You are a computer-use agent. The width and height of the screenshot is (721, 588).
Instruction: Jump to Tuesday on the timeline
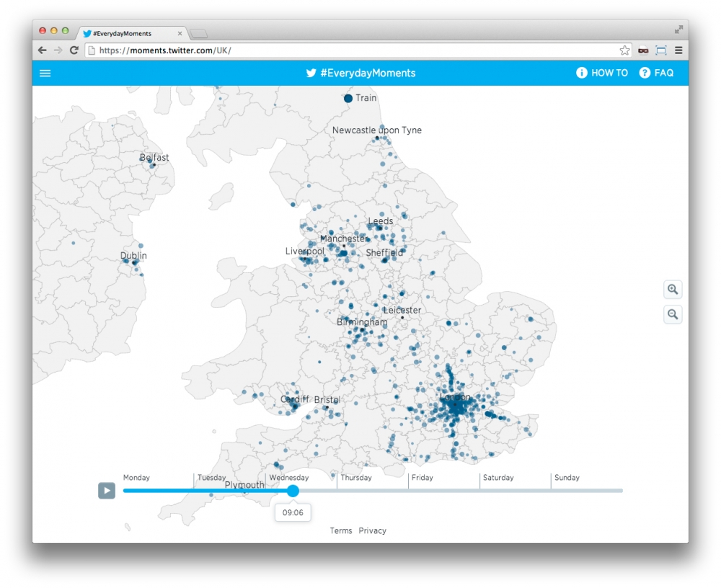(x=211, y=478)
